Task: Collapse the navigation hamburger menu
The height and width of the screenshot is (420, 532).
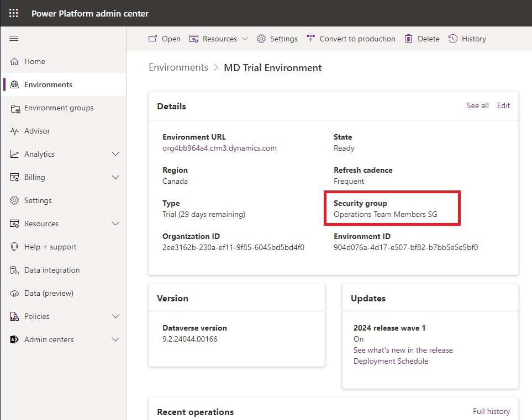Action: pos(14,38)
